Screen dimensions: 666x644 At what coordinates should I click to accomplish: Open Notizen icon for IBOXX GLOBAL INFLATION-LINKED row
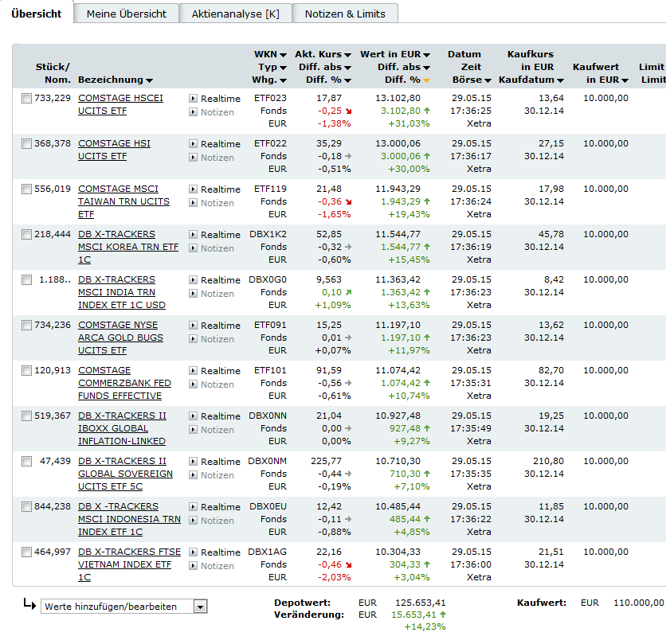pos(193,430)
